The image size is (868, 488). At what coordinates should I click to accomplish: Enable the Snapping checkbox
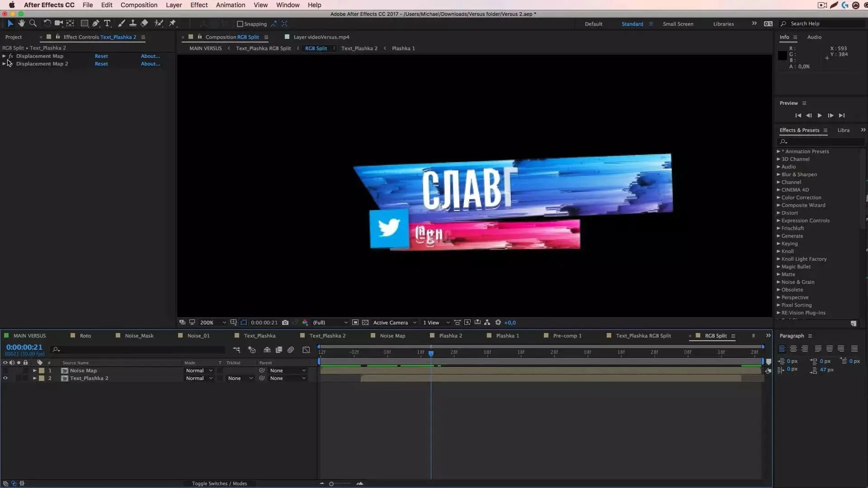[x=240, y=24]
